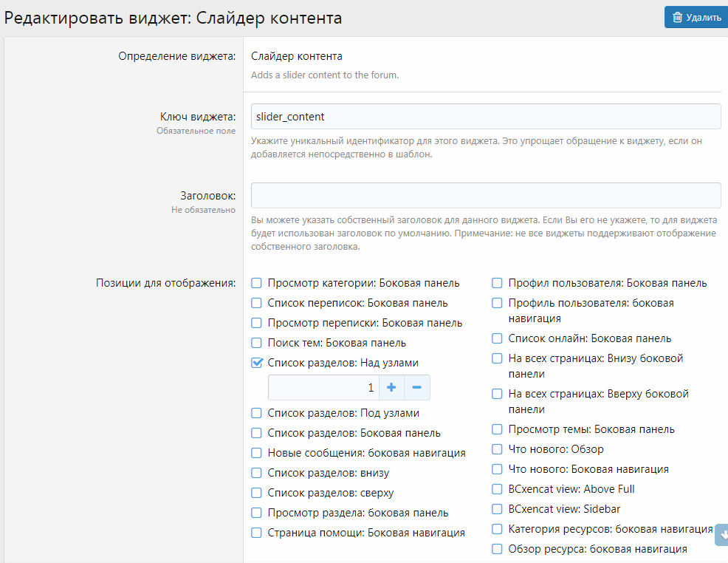Viewport: 728px width, 563px height.
Task: Increase display order with plus button
Action: [391, 387]
